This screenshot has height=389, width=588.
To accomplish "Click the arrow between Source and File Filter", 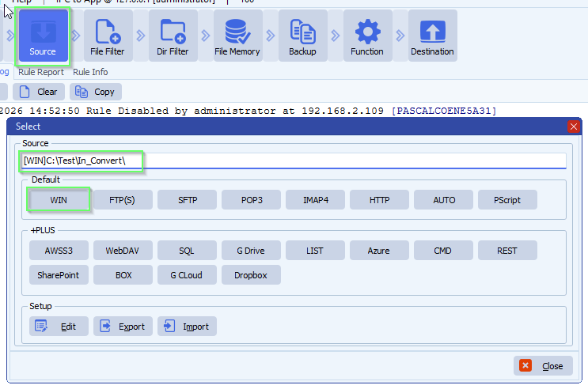I will (x=76, y=36).
